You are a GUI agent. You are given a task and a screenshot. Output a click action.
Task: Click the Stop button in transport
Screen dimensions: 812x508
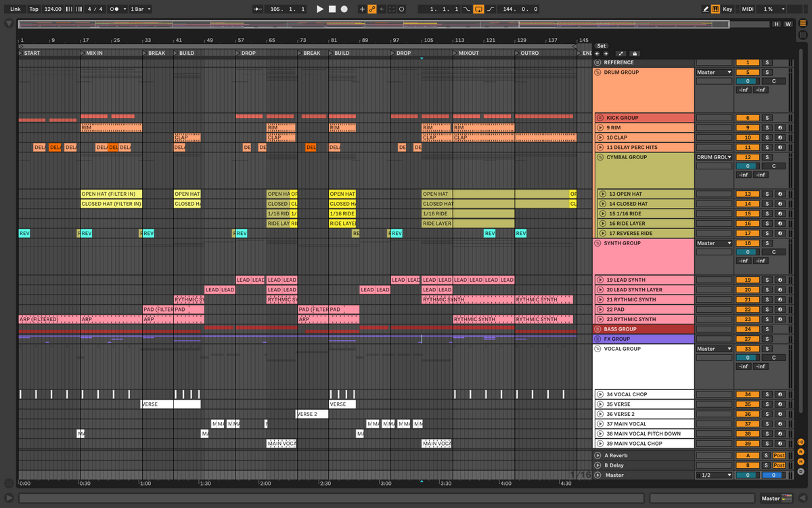[332, 9]
